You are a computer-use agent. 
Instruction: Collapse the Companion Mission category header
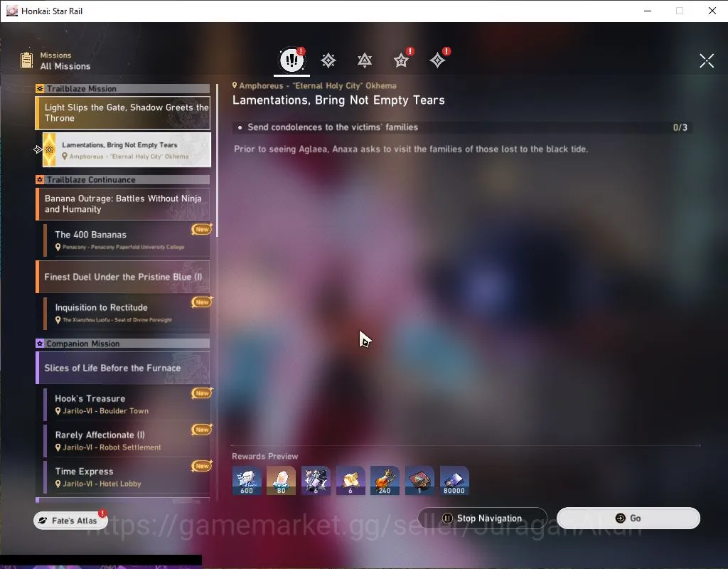coord(122,344)
